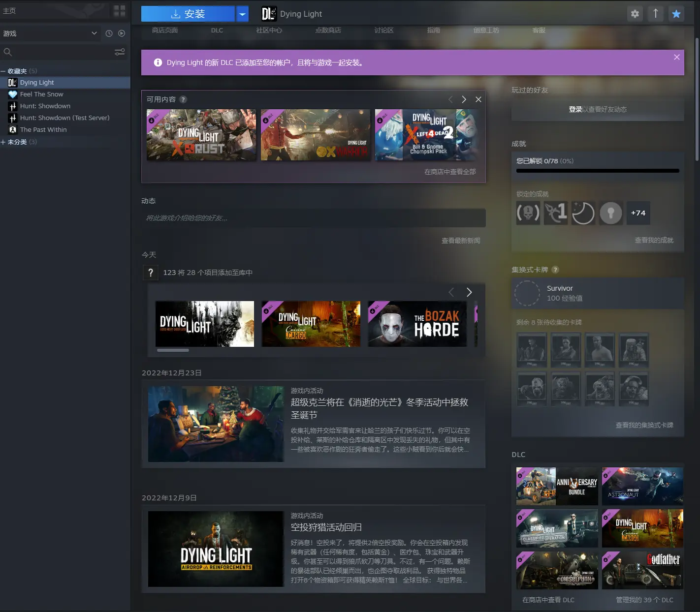700x612 pixels.
Task: Open advanced filter sliders icon
Action: tap(120, 52)
